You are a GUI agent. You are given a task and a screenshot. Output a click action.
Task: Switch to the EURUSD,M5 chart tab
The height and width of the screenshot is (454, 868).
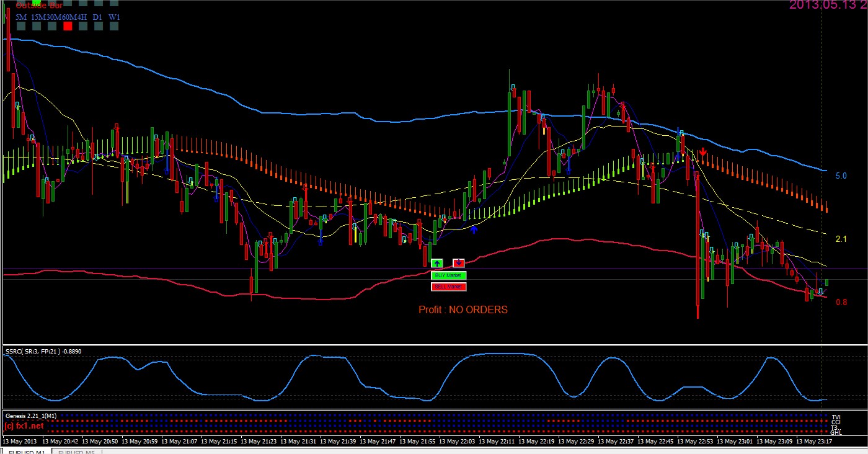click(x=77, y=452)
